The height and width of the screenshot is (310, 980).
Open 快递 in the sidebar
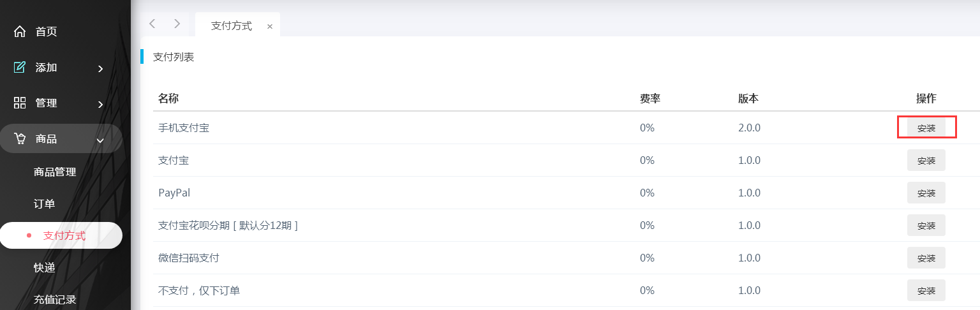44,267
